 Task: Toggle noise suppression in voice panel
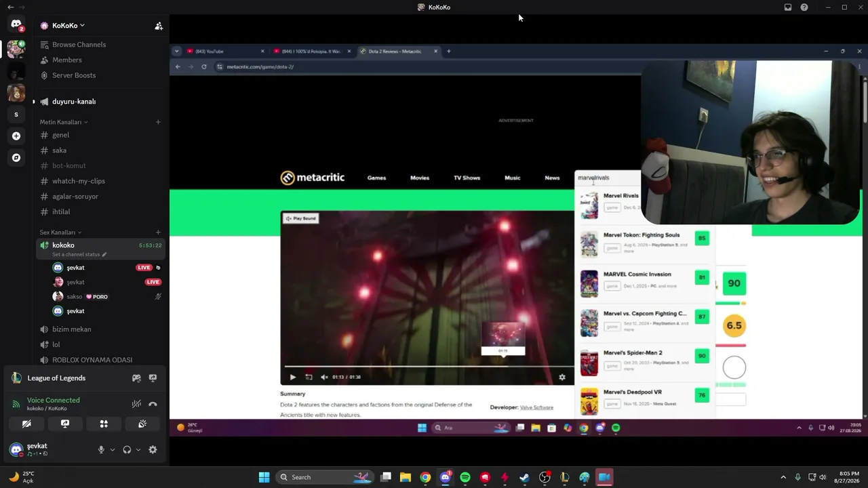click(136, 404)
